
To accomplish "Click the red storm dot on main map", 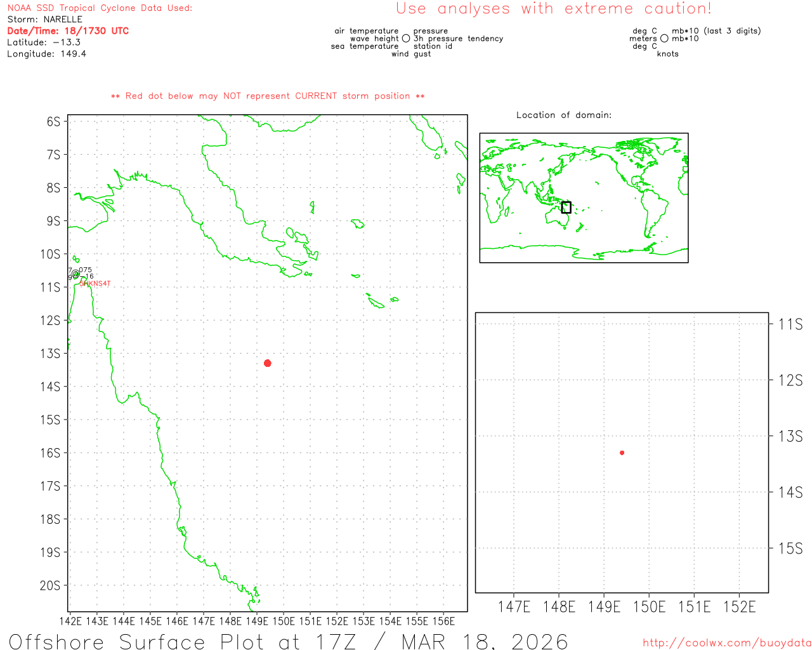I will click(x=268, y=363).
